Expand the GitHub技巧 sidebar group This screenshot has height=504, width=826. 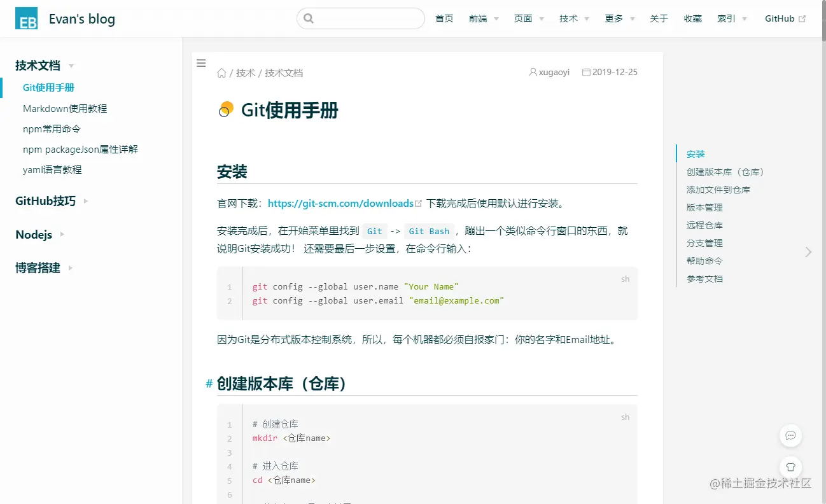click(52, 201)
